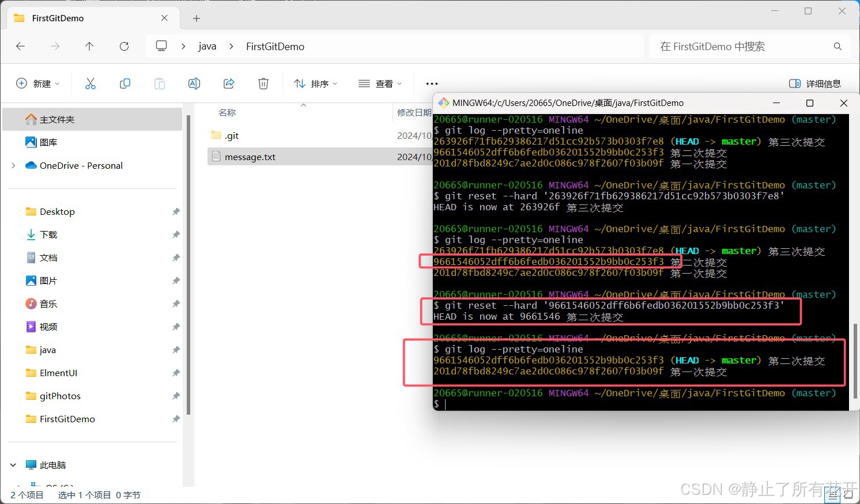Open ElmentUI folder in the sidebar
The width and height of the screenshot is (860, 504).
click(93, 373)
